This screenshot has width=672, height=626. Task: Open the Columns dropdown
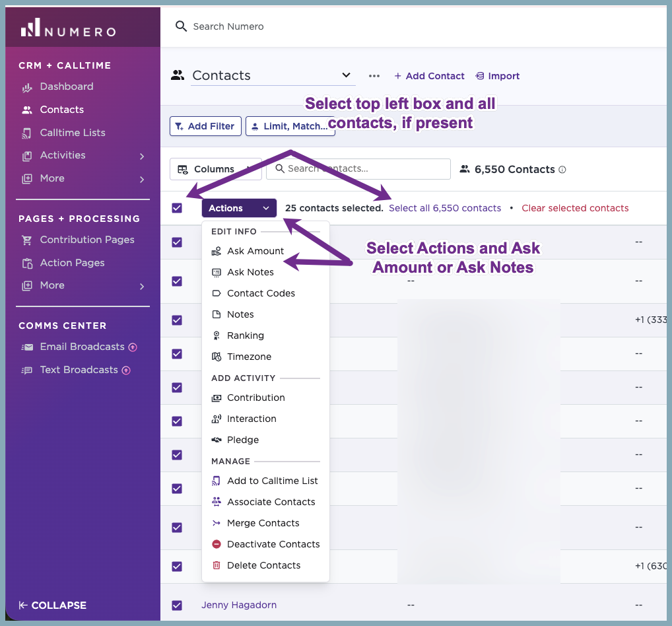216,169
